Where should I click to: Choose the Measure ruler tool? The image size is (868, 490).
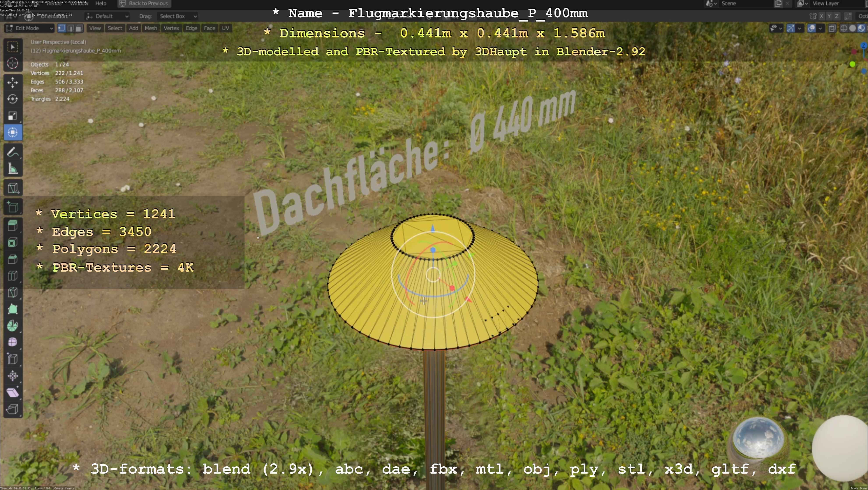[x=13, y=168]
